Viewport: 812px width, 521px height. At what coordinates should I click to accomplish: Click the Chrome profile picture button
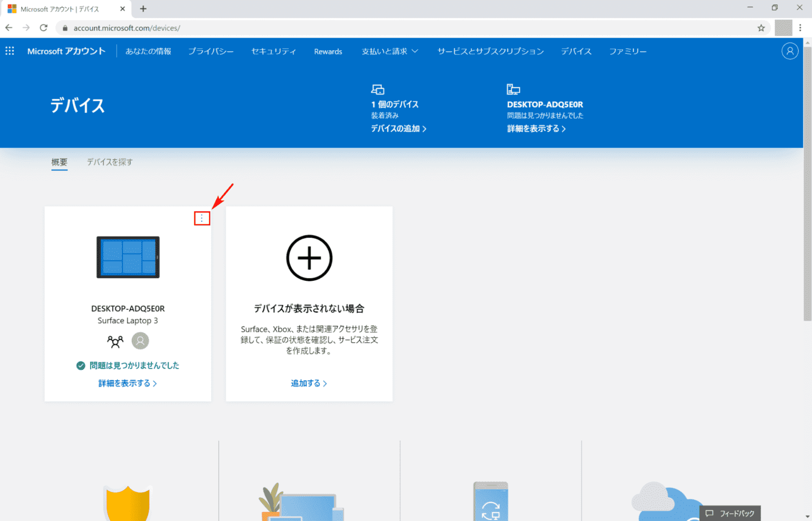click(784, 28)
